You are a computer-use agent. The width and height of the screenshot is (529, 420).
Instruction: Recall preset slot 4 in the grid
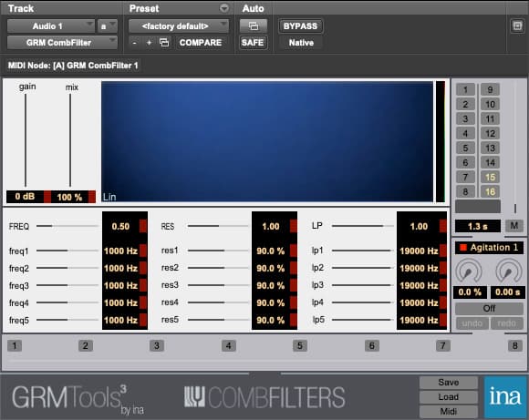465,134
